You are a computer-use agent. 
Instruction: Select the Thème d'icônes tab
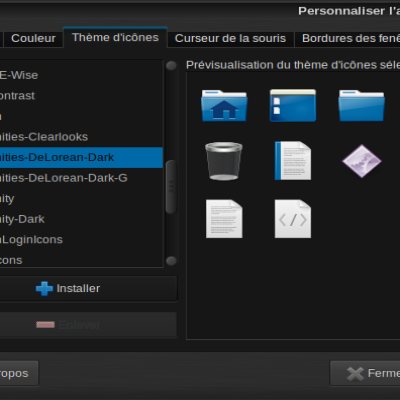click(x=115, y=37)
